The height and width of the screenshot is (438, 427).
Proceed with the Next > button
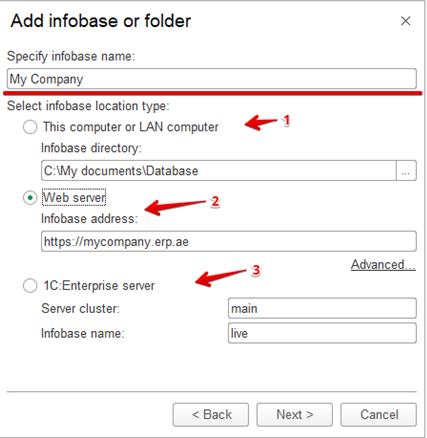[295, 415]
